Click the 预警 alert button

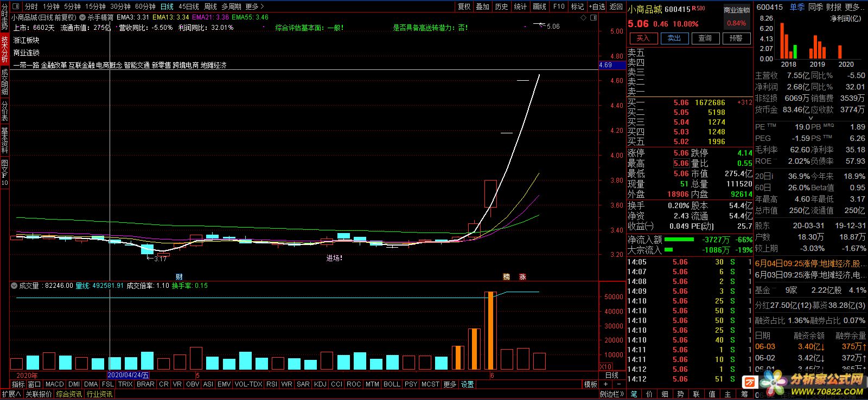736,38
